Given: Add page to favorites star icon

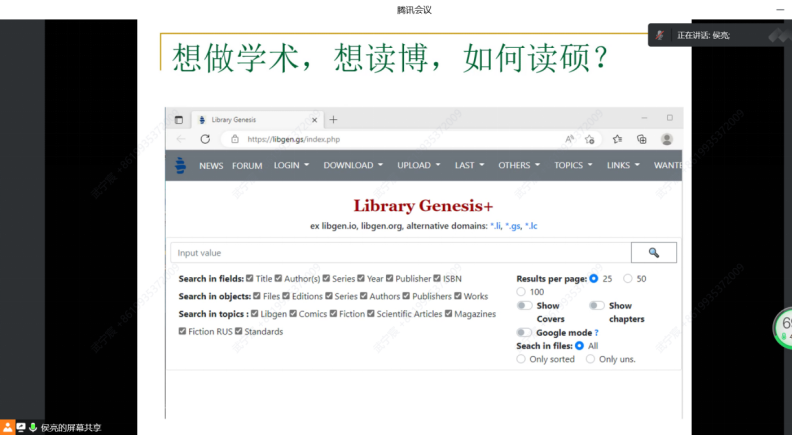Looking at the screenshot, I should 590,139.
